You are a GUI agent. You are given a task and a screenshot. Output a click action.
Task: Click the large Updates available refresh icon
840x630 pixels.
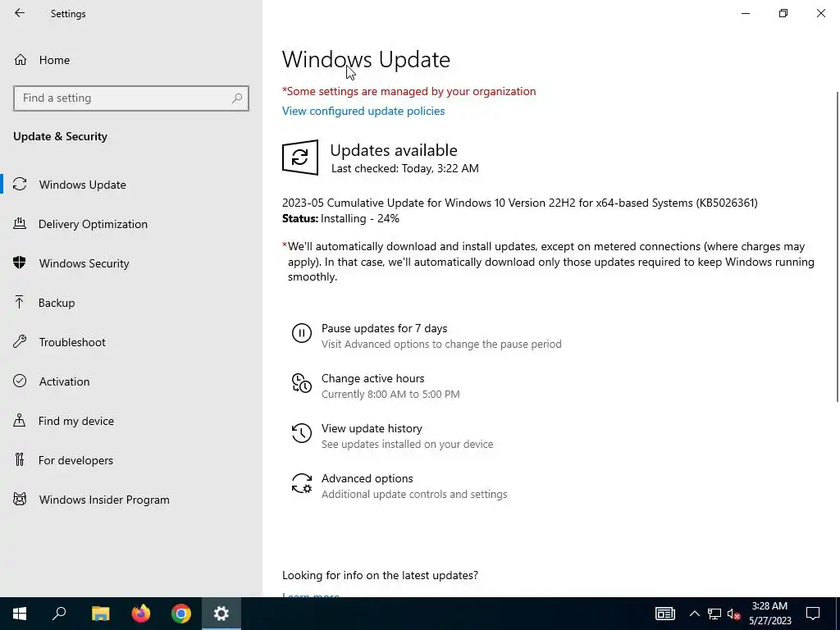(300, 157)
